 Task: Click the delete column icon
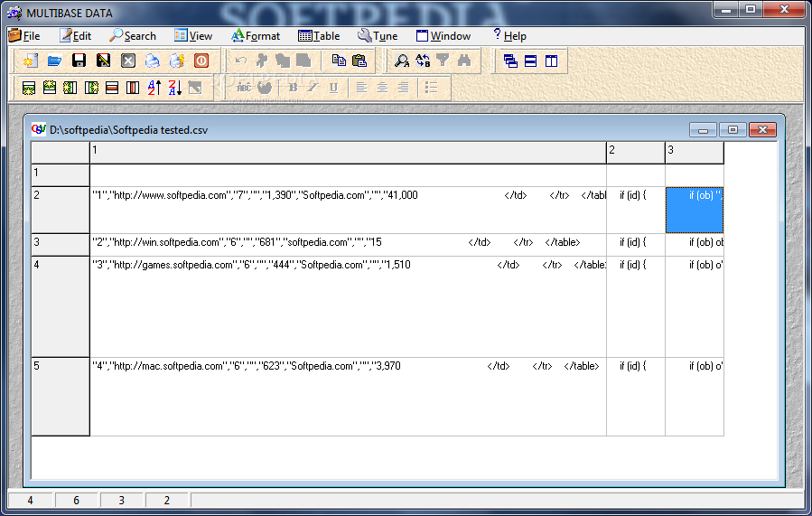[133, 88]
